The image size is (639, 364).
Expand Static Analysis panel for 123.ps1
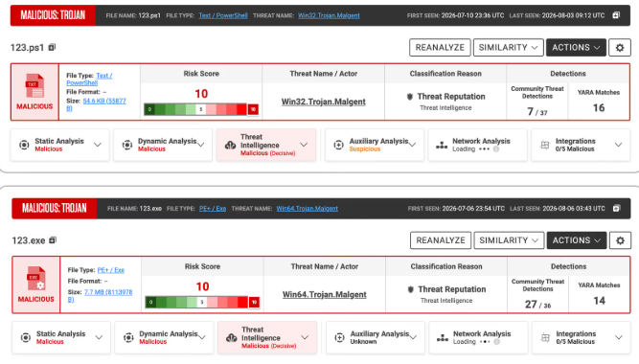coord(98,145)
